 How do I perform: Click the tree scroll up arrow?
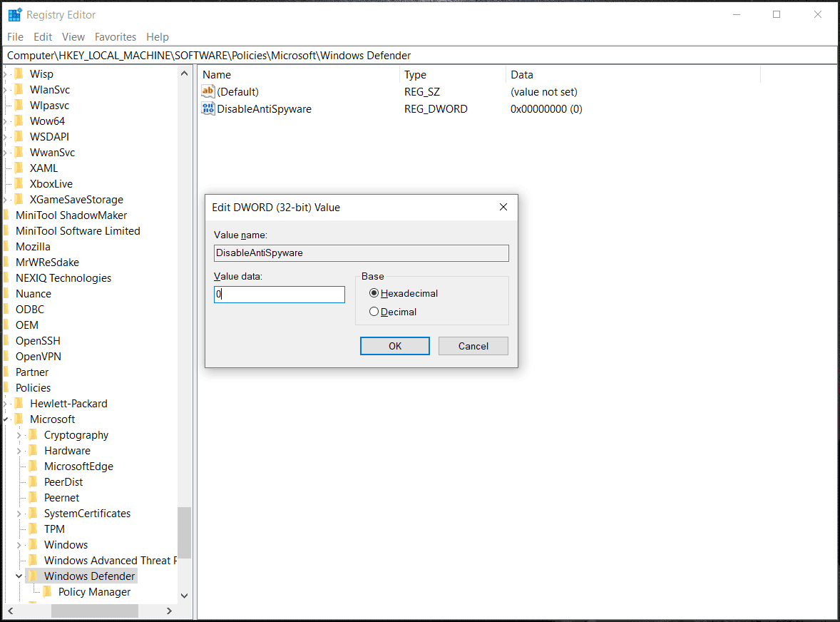coord(184,73)
